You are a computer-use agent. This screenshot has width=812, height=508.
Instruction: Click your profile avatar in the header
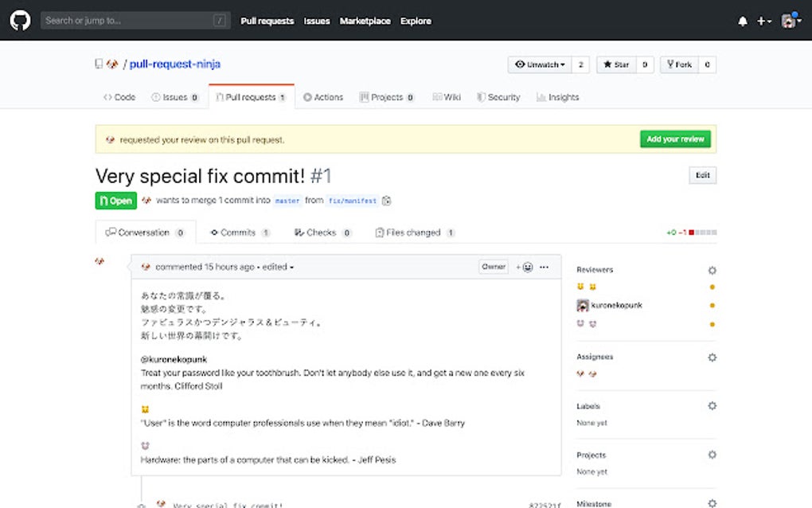point(787,21)
